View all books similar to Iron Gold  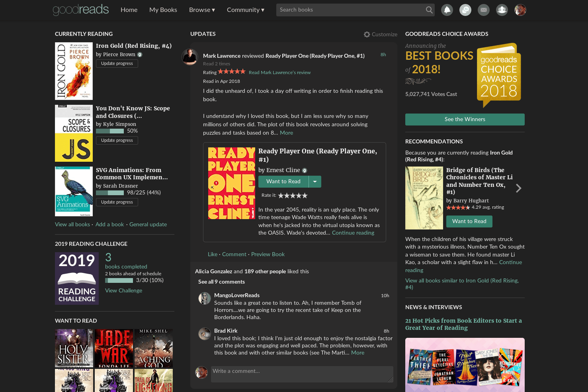pos(462,284)
